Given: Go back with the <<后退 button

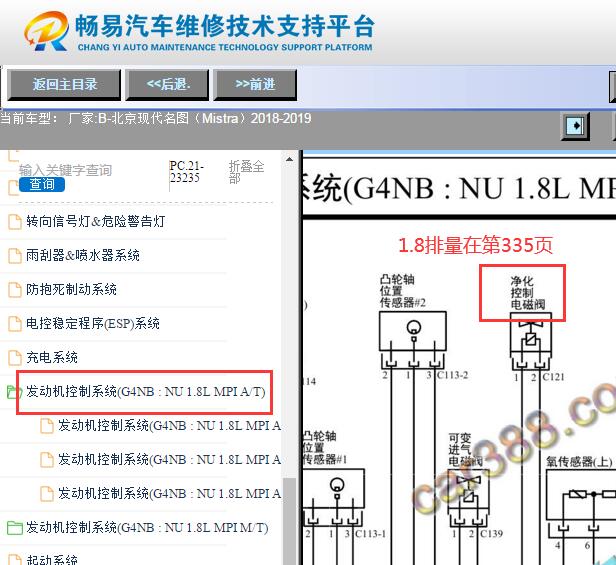Looking at the screenshot, I should click(x=167, y=84).
